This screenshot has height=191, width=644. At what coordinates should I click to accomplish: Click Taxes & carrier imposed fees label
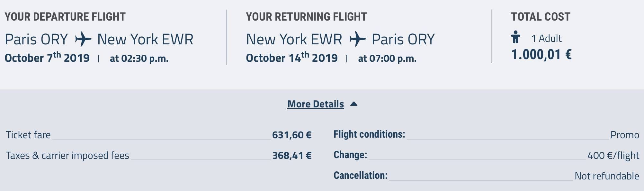click(x=67, y=155)
